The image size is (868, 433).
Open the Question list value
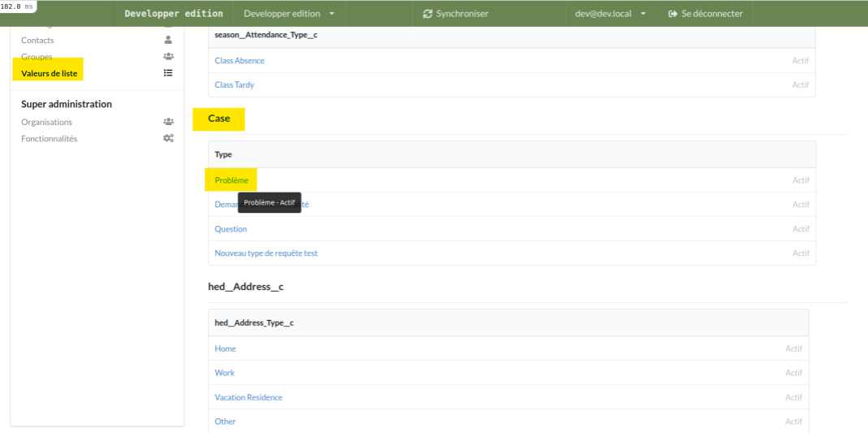(231, 229)
